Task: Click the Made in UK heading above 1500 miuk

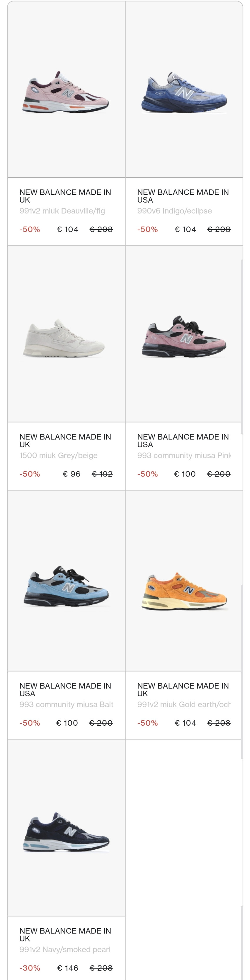Action: (65, 440)
